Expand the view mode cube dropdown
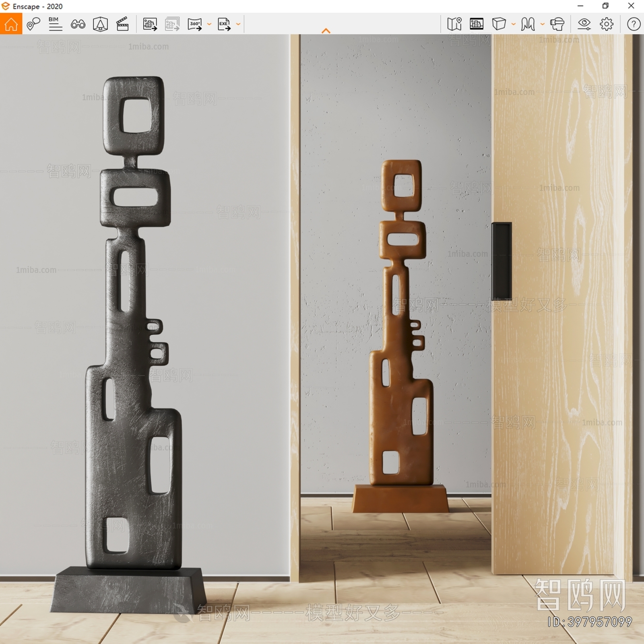Screen dimensions: 644x644 tap(514, 24)
